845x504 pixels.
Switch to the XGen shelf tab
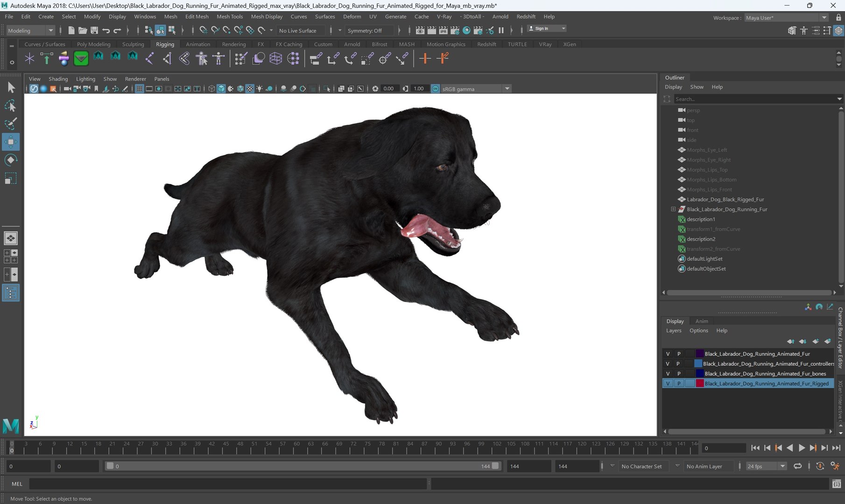[570, 44]
